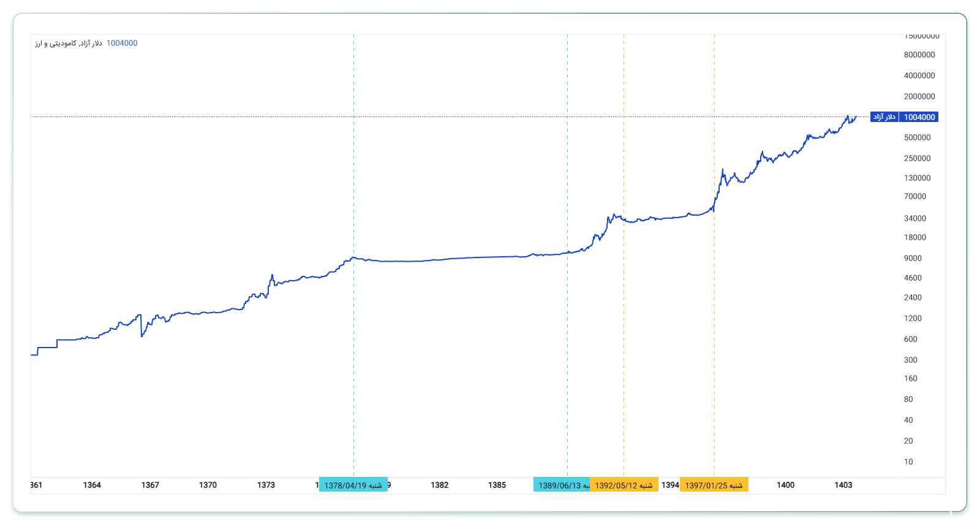Click year 1382 on time axis
The width and height of the screenshot is (980, 529).
click(440, 485)
